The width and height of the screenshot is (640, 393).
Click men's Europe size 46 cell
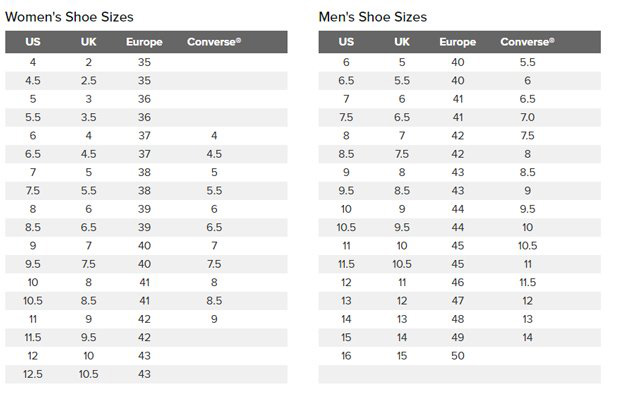click(x=458, y=282)
